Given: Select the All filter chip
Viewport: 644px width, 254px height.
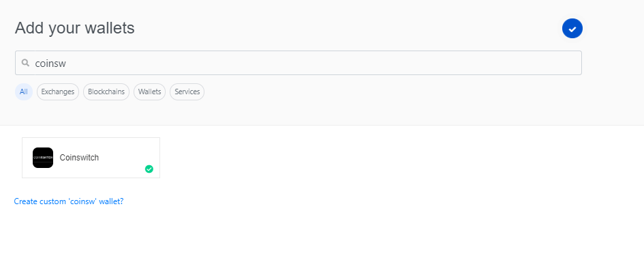Looking at the screenshot, I should pyautogui.click(x=24, y=91).
